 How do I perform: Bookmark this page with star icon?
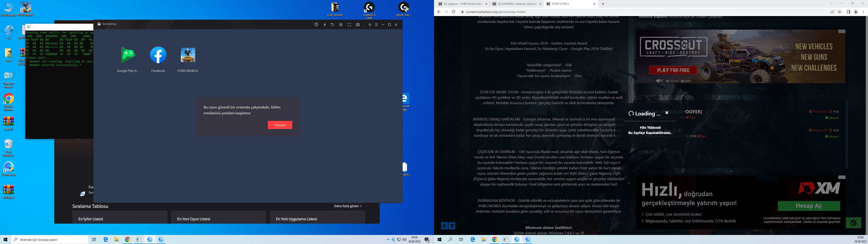click(839, 12)
